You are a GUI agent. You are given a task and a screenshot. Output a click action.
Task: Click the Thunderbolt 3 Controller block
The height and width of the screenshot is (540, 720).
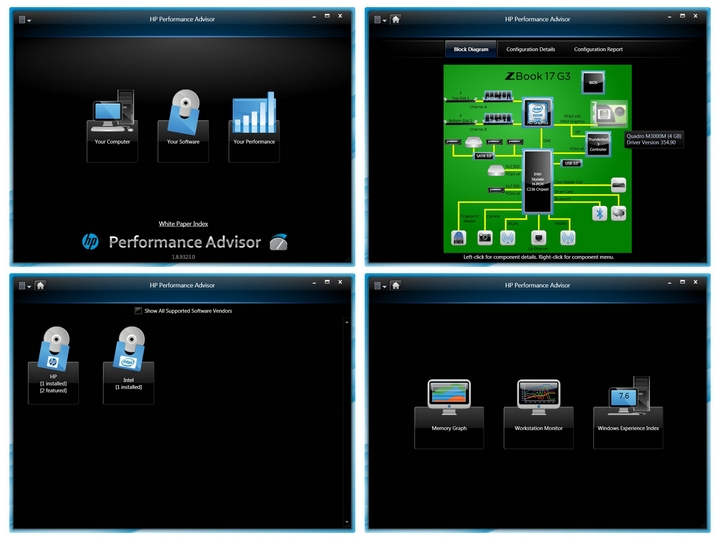pos(598,143)
